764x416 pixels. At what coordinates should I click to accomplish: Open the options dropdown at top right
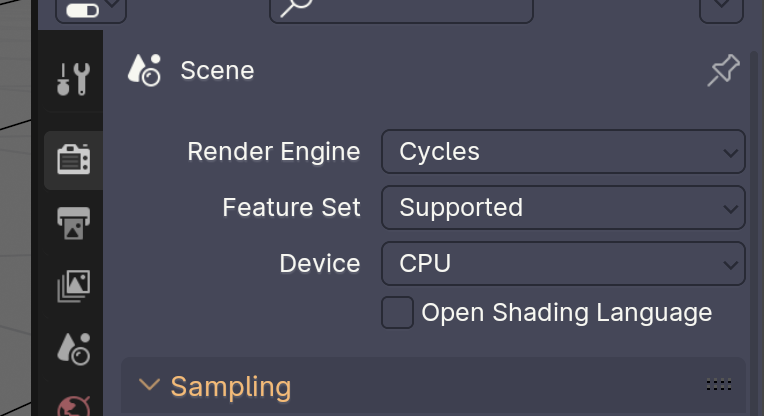click(721, 9)
